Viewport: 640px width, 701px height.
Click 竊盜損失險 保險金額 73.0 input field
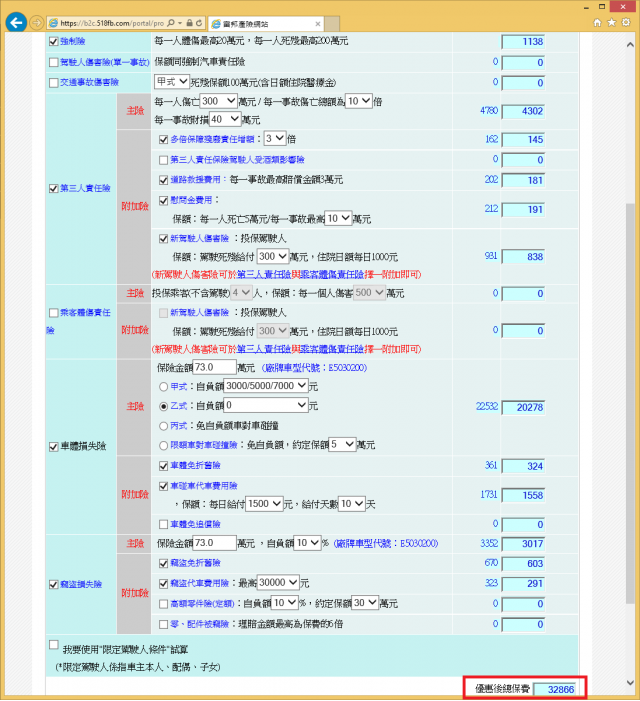214,543
